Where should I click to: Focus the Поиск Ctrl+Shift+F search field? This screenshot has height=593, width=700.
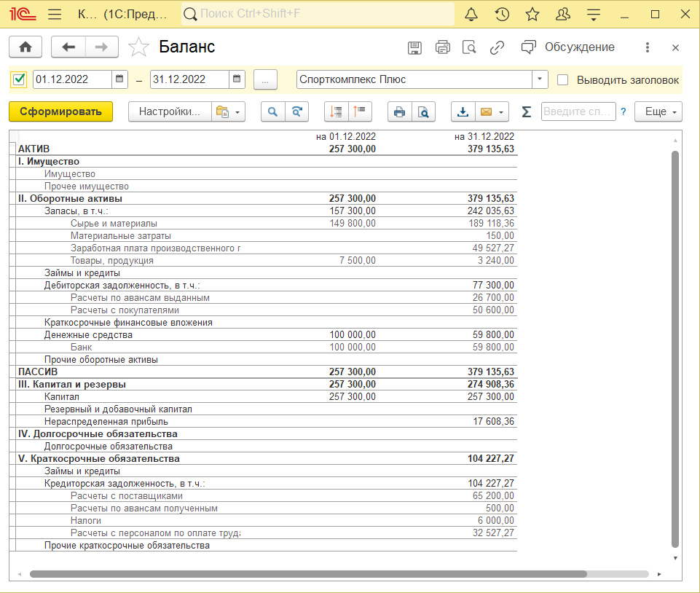tap(318, 14)
